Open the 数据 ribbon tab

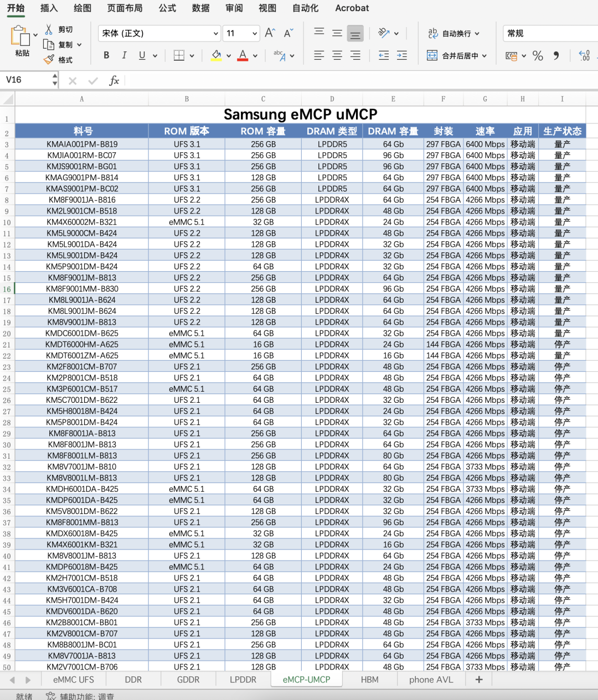[200, 8]
